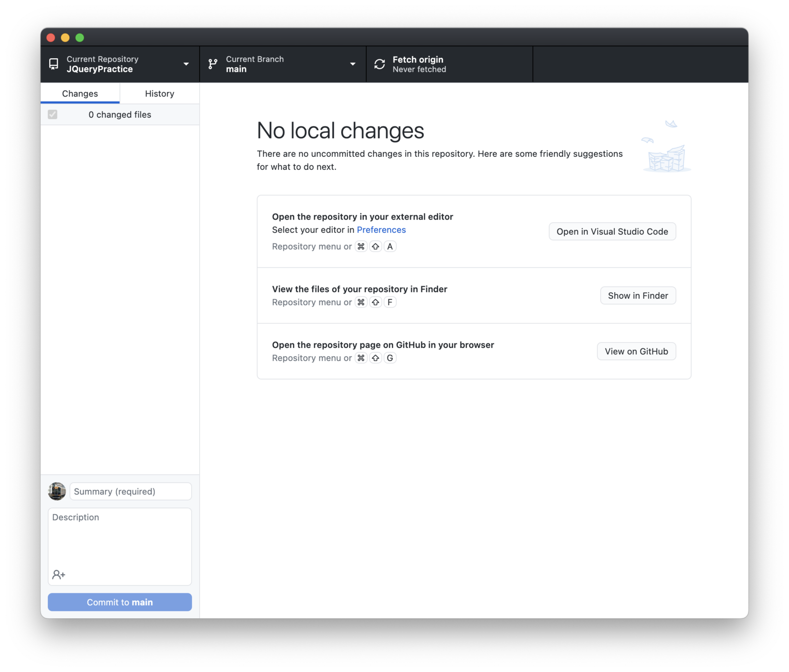
Task: Toggle the select all changed files checkbox
Action: [x=52, y=114]
